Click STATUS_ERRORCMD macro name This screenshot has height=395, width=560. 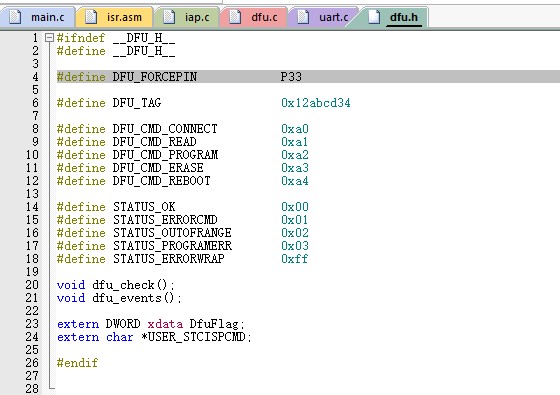point(165,220)
